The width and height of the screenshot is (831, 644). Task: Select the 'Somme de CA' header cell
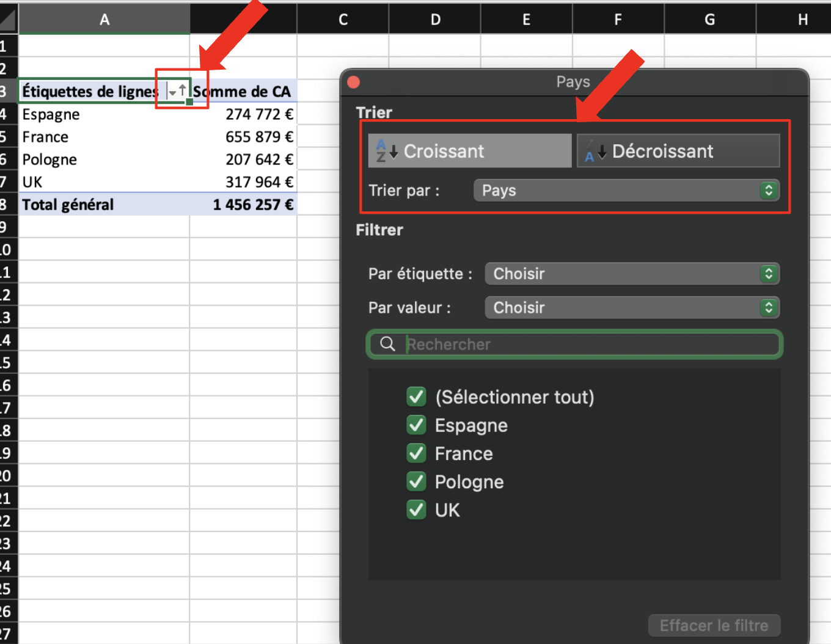[244, 92]
